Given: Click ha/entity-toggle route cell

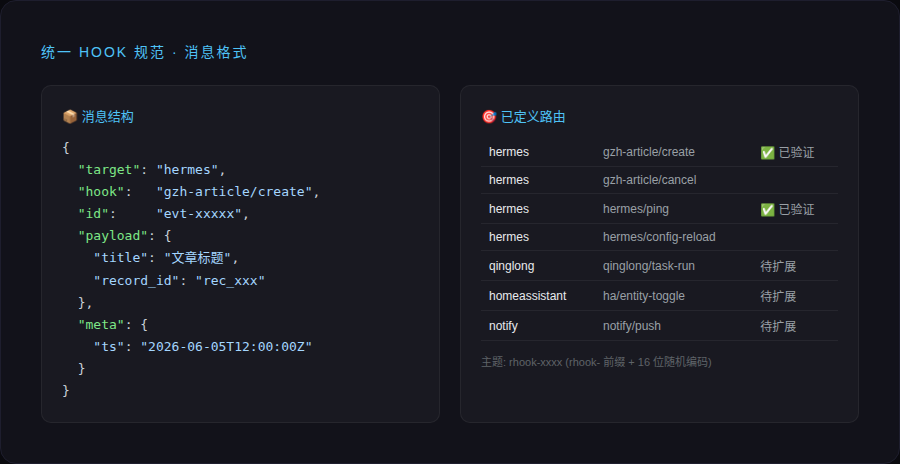Looking at the screenshot, I should click(644, 296).
